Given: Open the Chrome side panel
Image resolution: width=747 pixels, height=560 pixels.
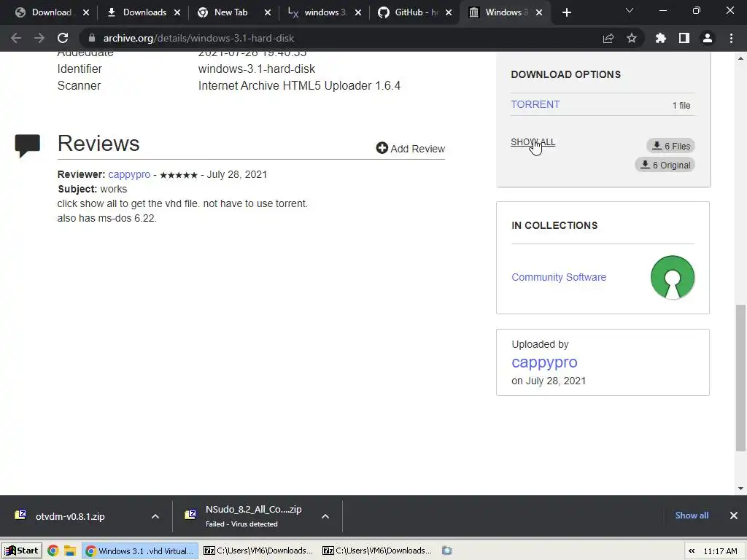Looking at the screenshot, I should pos(684,38).
